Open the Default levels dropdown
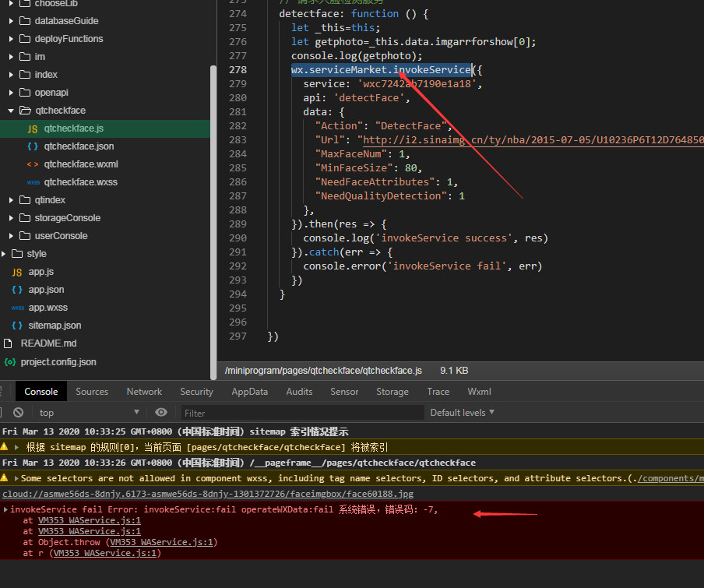The width and height of the screenshot is (704, 588). [462, 413]
